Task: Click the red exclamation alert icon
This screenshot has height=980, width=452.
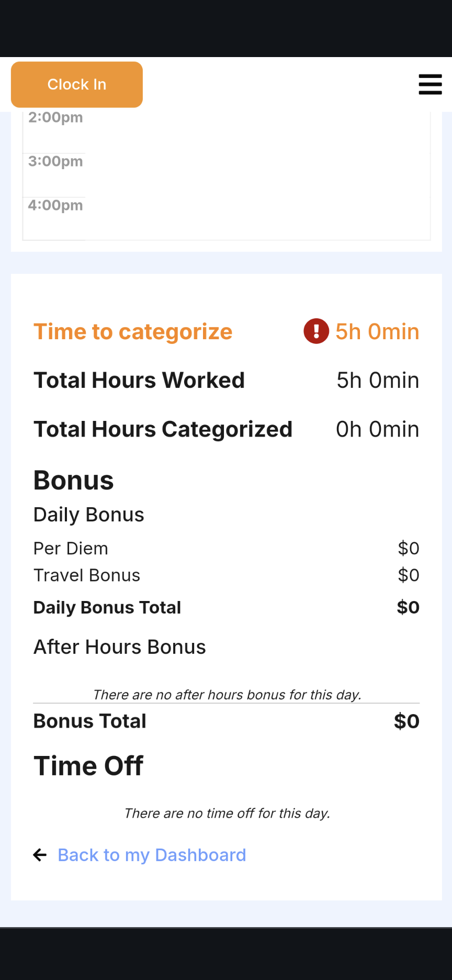Action: [x=316, y=331]
